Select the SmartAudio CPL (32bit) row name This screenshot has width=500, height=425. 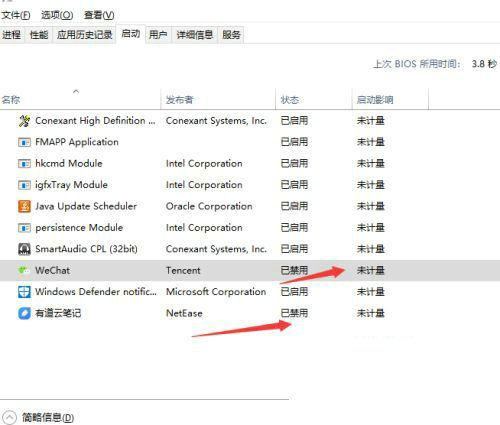click(x=86, y=249)
